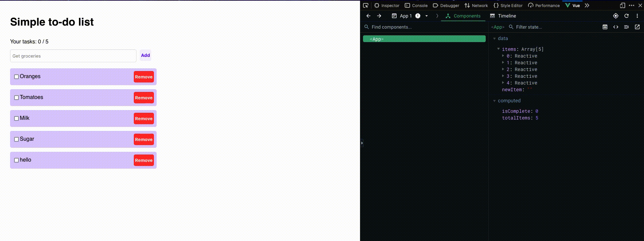This screenshot has height=241, width=644.
Task: Expand item 0 Reactive in items array
Action: (x=503, y=56)
